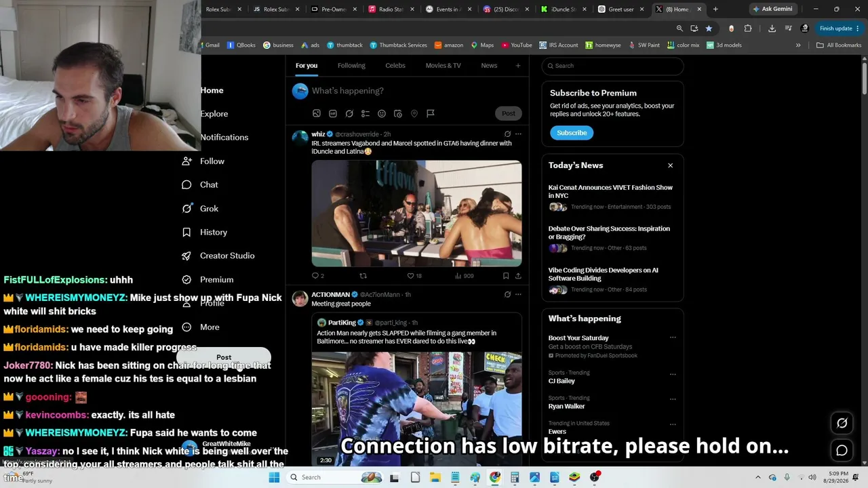Image resolution: width=868 pixels, height=488 pixels.
Task: Switch to the Celebs tab
Action: [395, 66]
